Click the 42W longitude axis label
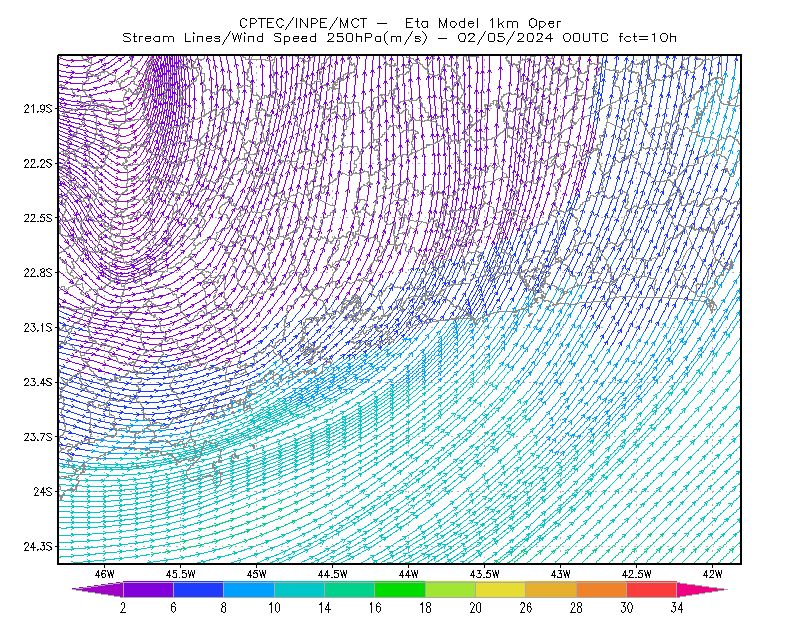Image resolution: width=800 pixels, height=618 pixels. click(x=712, y=574)
